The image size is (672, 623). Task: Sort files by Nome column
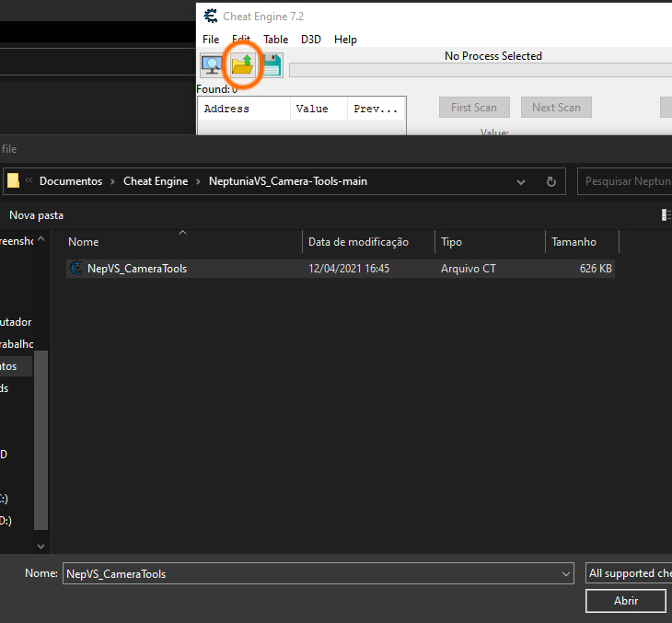(x=183, y=242)
